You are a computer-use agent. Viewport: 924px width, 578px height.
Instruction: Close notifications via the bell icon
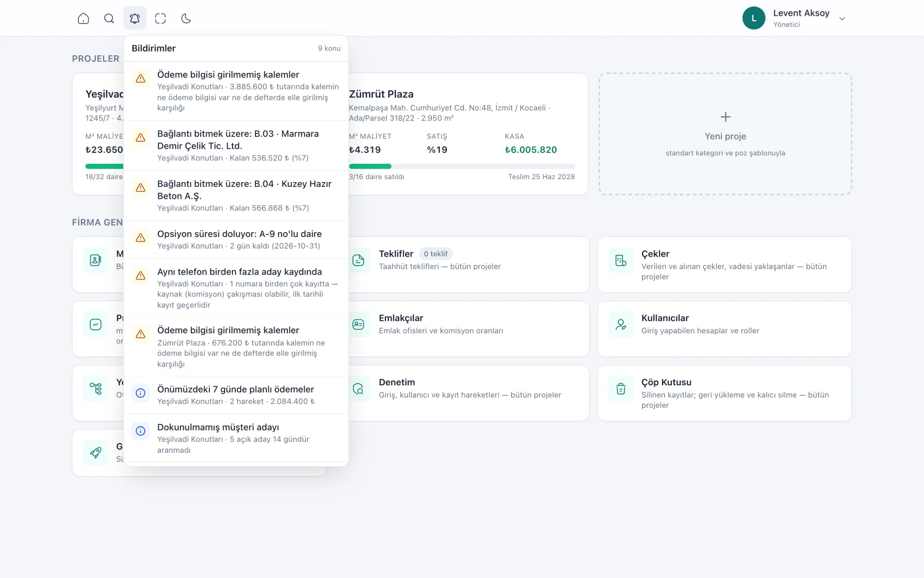click(135, 18)
